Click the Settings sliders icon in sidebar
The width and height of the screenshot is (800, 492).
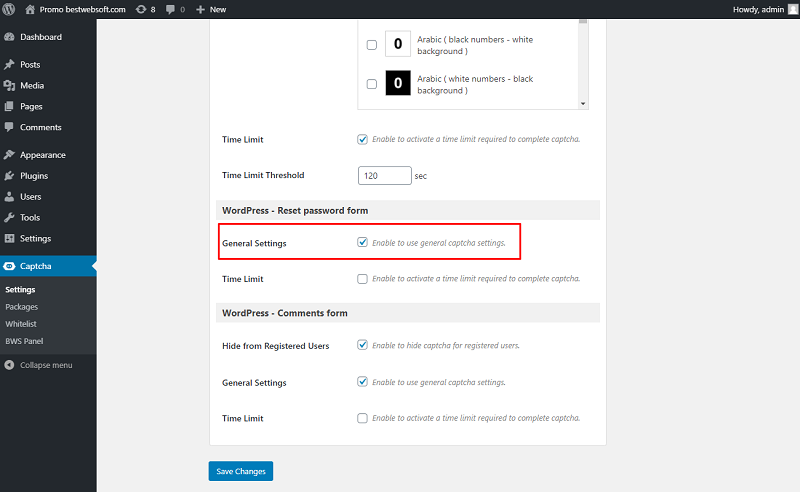pos(9,238)
